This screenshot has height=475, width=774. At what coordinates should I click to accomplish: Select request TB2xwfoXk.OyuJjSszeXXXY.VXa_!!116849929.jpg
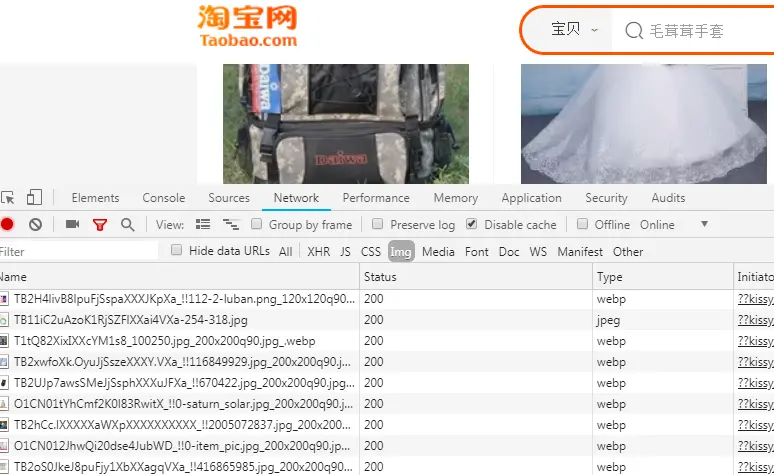click(x=182, y=362)
